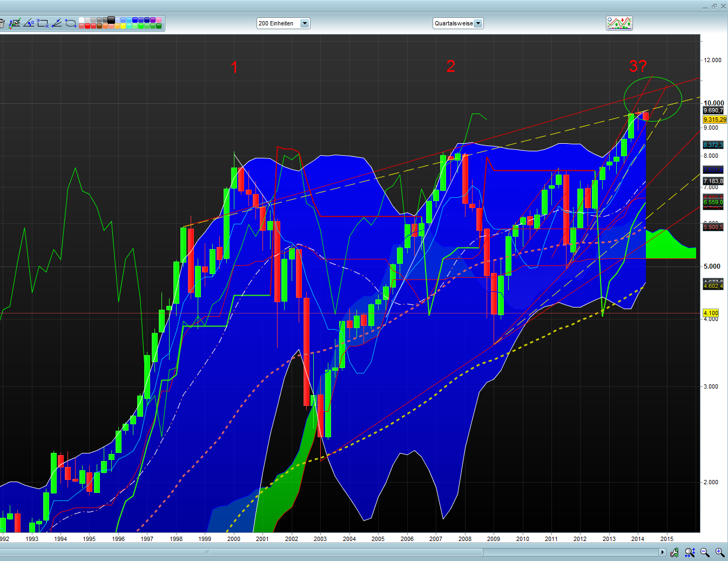Open the Quartalsweise interval dropdown

point(478,23)
